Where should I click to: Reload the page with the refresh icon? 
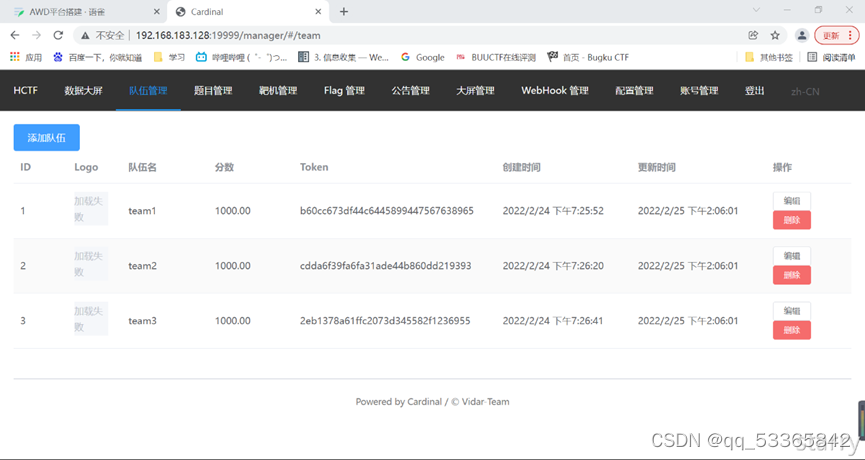[58, 35]
